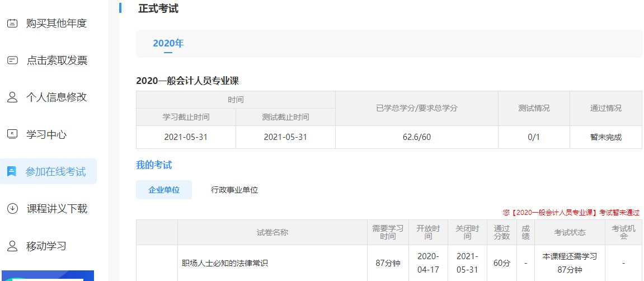Select the 2020年 year tab
Screen dimensions: 644x281
pyautogui.click(x=168, y=44)
